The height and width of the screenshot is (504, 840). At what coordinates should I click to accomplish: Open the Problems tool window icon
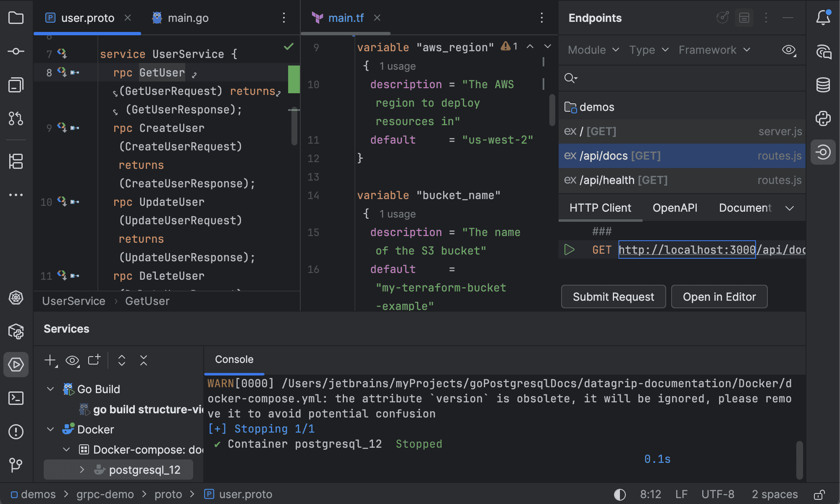(16, 432)
